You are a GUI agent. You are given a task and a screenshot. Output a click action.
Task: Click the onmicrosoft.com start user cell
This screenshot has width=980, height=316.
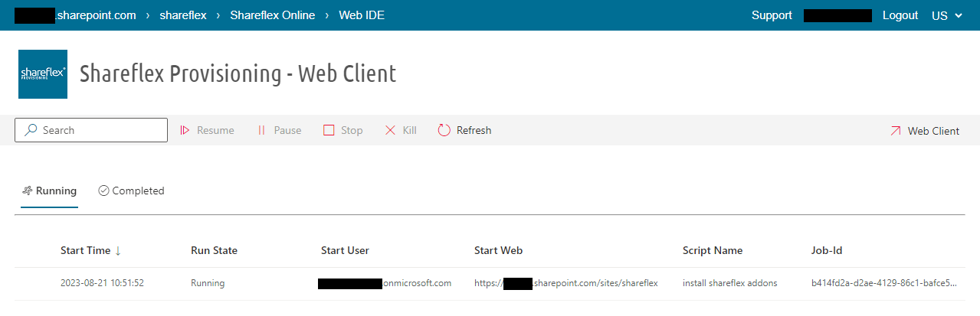point(385,283)
